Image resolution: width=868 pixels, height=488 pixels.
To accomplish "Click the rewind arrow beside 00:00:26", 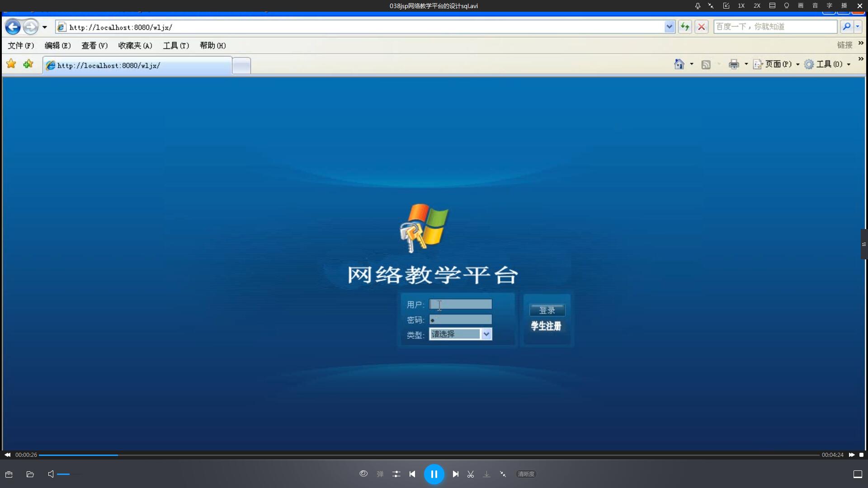I will (x=8, y=455).
